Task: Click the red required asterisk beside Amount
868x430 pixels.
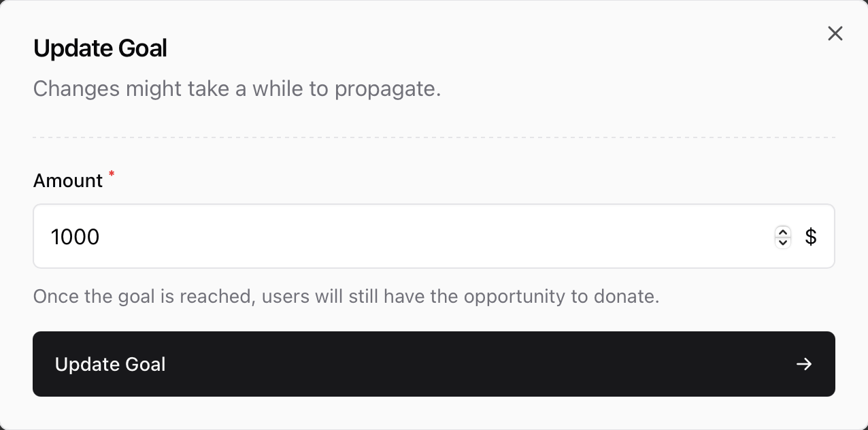Action: (x=111, y=176)
